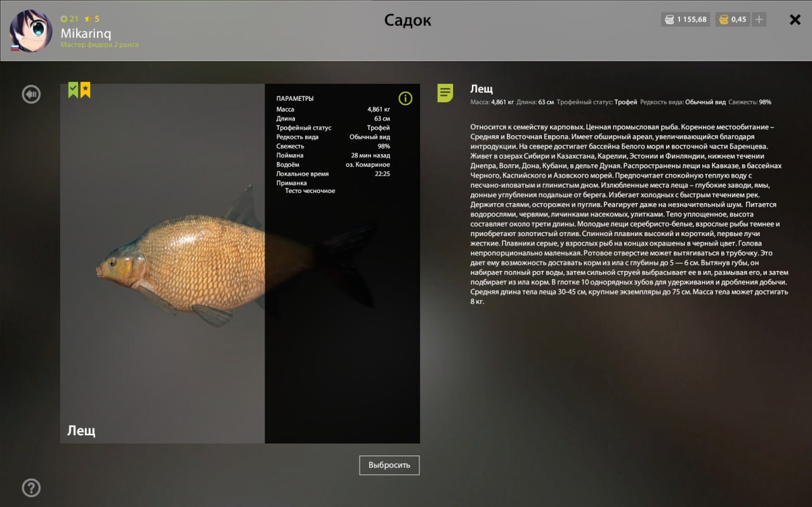The height and width of the screenshot is (507, 812).
Task: Toggle the green checkmark bookmark badge
Action: coord(73,90)
